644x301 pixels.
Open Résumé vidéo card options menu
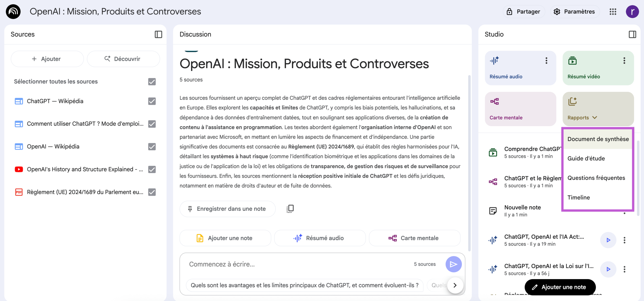click(624, 61)
